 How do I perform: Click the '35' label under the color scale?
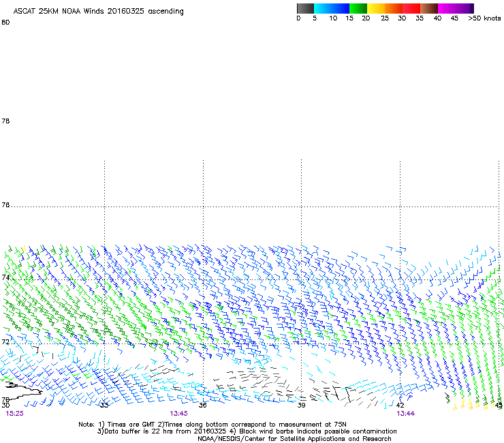click(x=420, y=18)
